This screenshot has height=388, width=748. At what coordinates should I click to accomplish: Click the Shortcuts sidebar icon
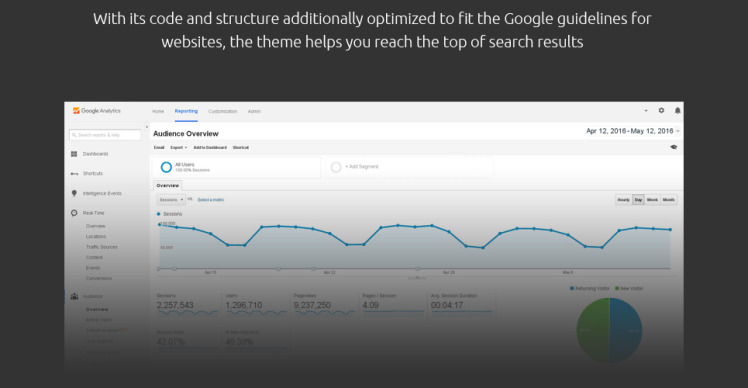click(x=74, y=174)
